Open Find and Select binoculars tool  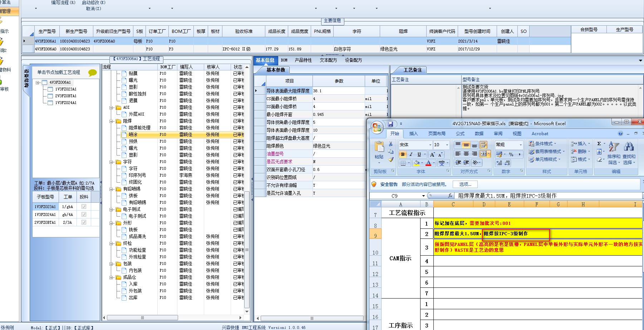point(629,153)
